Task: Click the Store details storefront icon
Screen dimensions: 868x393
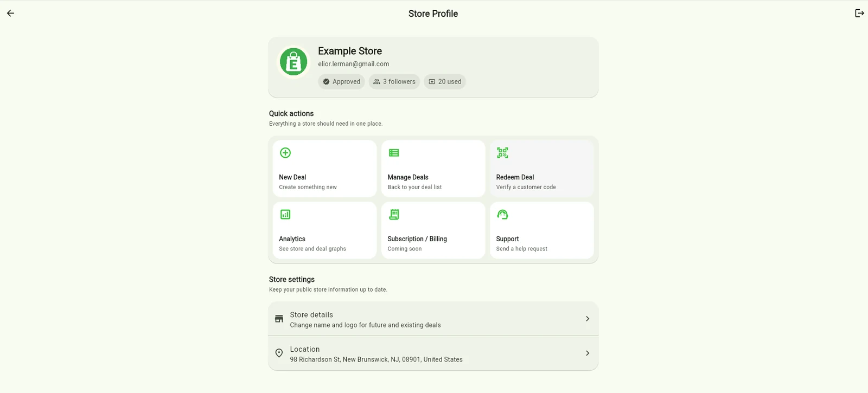Action: coord(279,319)
